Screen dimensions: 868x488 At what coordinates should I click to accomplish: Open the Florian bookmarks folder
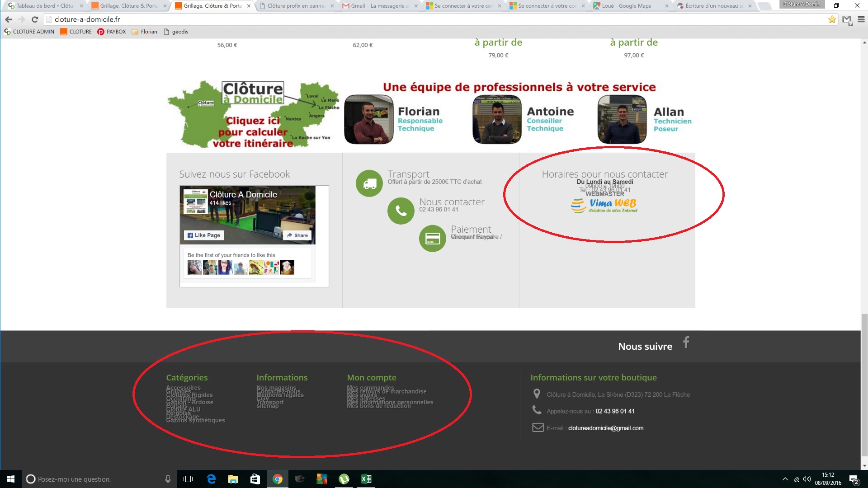point(145,32)
